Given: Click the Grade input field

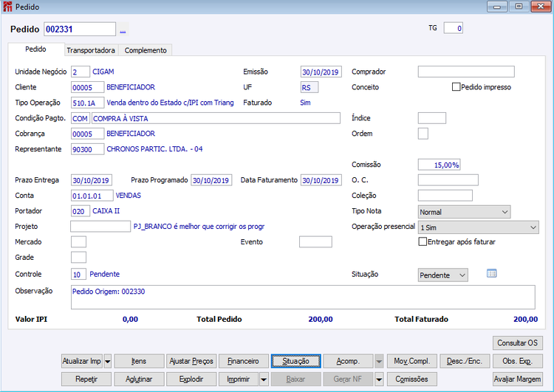Looking at the screenshot, I should click(x=78, y=258).
